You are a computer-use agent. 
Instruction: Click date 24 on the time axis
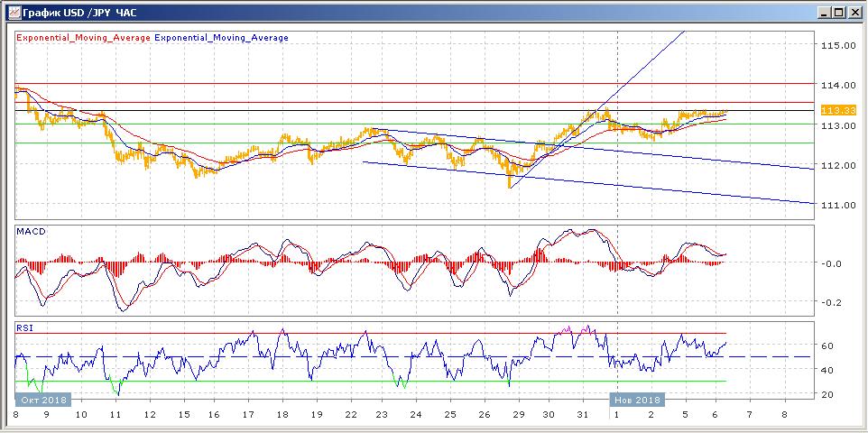pyautogui.click(x=416, y=414)
